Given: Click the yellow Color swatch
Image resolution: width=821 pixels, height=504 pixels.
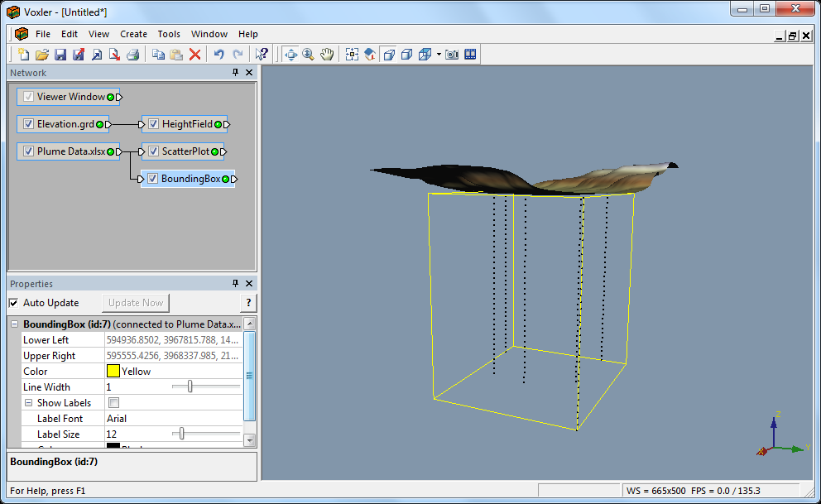Looking at the screenshot, I should point(113,371).
